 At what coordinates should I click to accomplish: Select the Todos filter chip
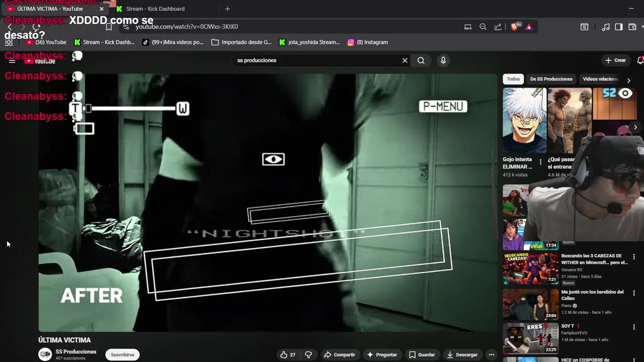513,79
